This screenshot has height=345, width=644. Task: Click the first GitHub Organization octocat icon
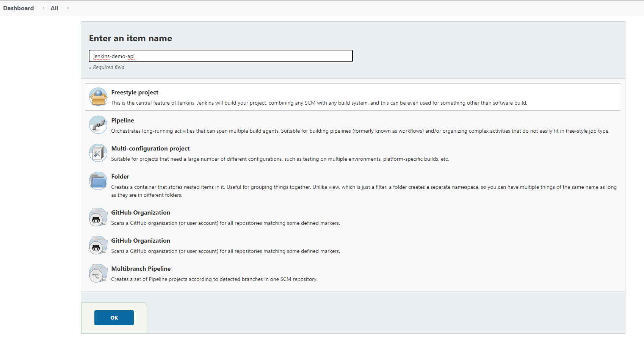98,217
